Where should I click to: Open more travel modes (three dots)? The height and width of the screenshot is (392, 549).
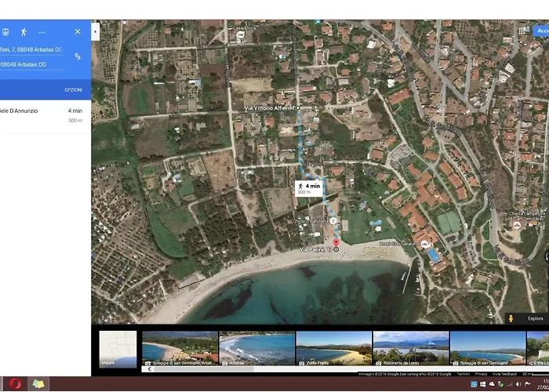tap(42, 32)
